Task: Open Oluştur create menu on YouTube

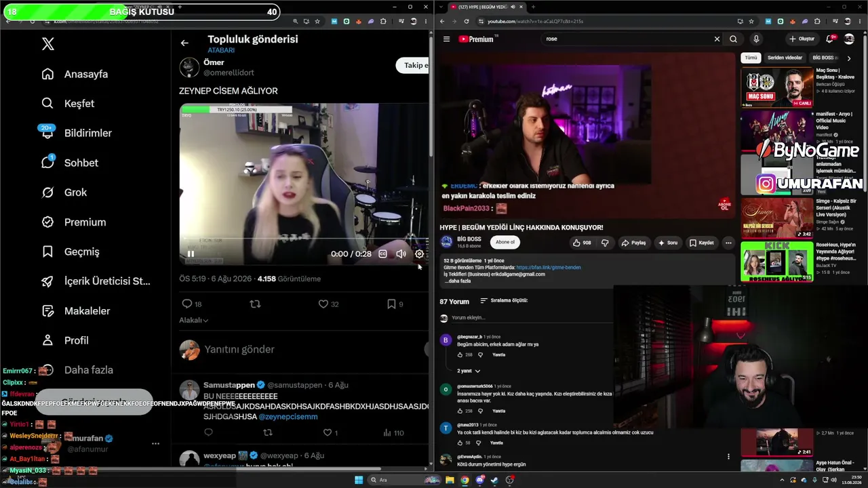Action: point(802,39)
